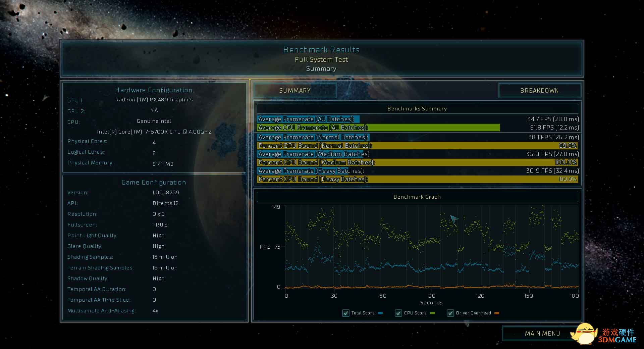The image size is (644, 349).
Task: Click the Benchmarks Summary header
Action: point(417,109)
